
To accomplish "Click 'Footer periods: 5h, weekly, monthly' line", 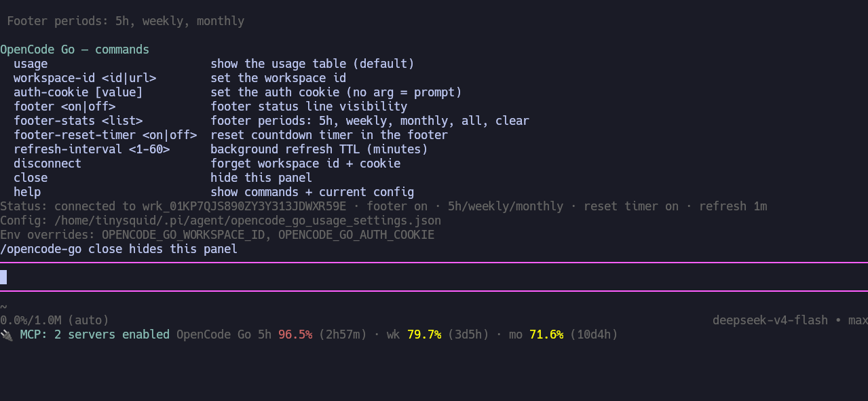I will pos(126,21).
